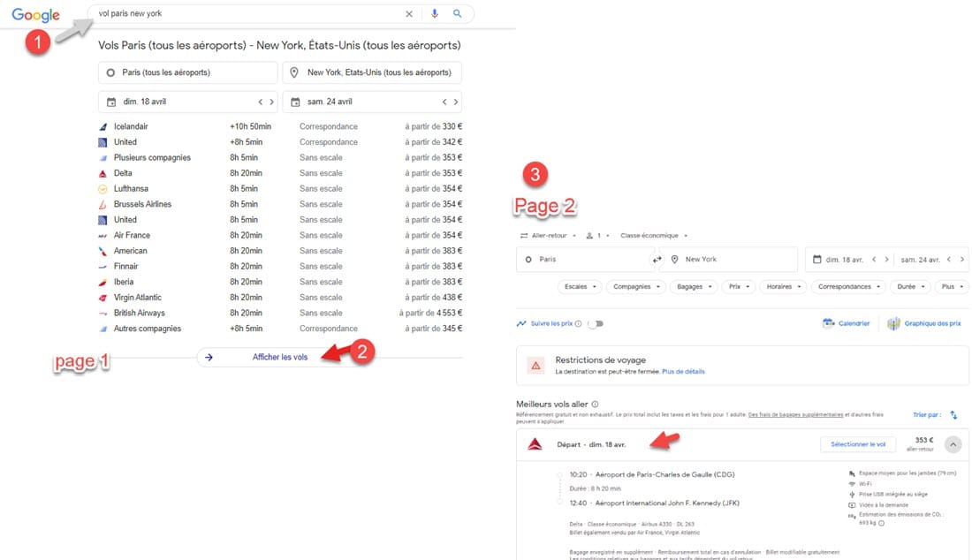Step return date 'sam. 24 avr.' backward
972x560 pixels.
pos(948,260)
